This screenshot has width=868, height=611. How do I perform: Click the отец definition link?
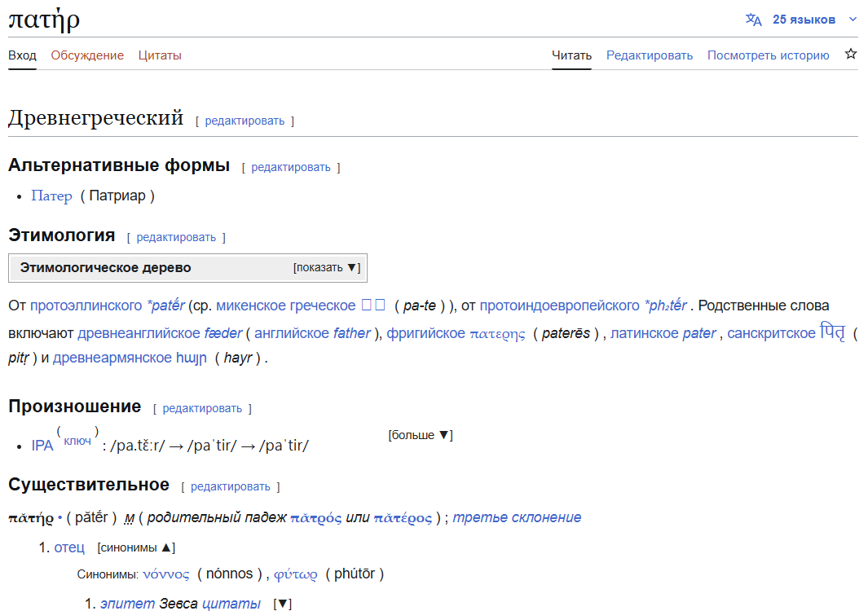click(69, 547)
